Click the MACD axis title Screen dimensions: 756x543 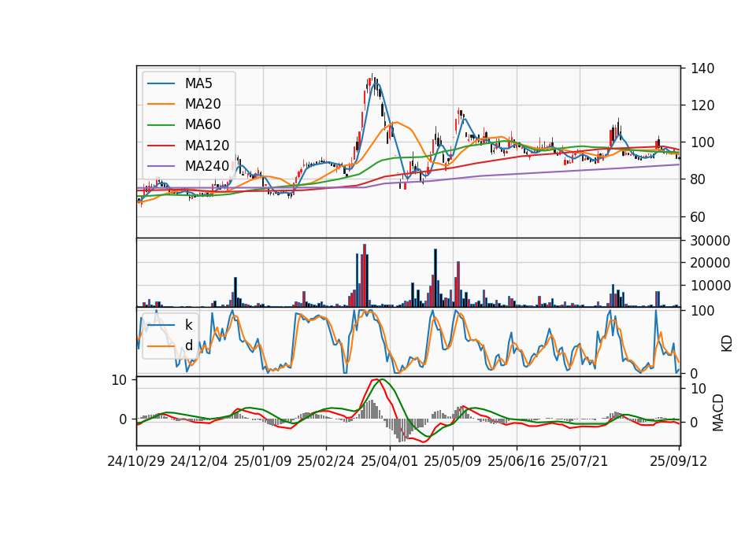click(718, 412)
